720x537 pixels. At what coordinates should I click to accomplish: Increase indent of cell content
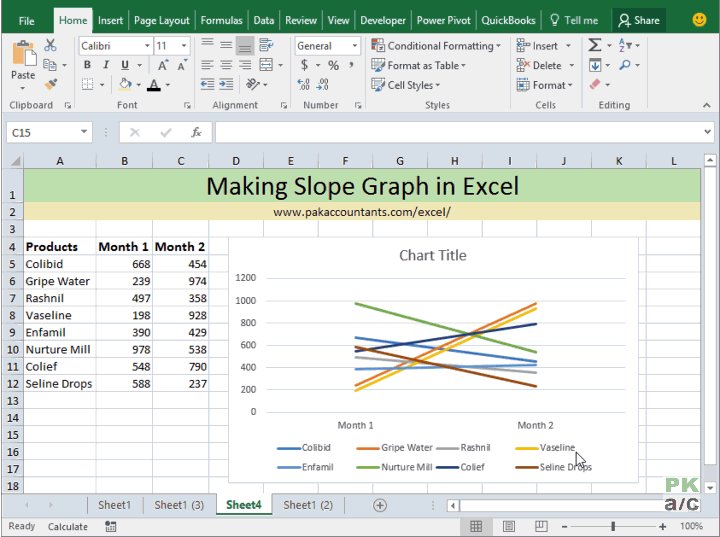tap(226, 84)
